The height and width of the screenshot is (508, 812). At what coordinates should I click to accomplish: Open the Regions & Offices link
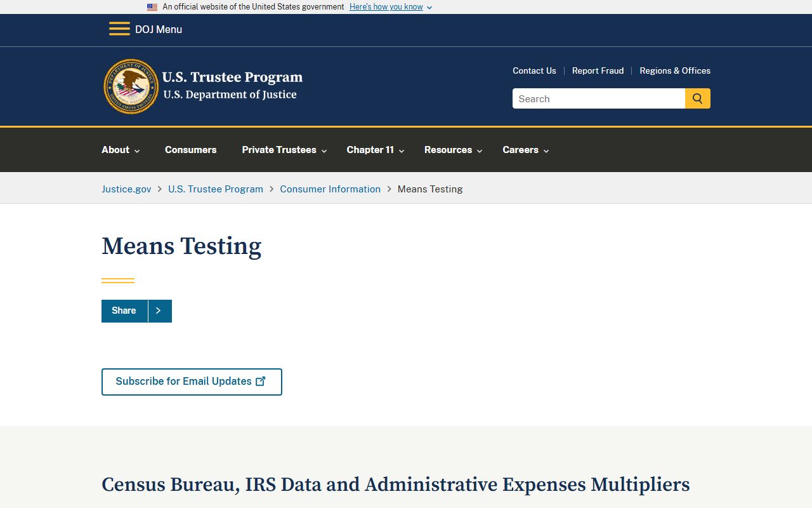pos(675,70)
